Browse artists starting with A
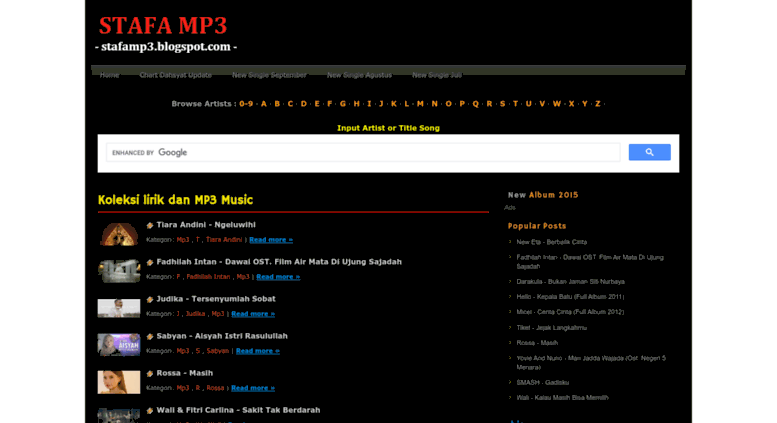The image size is (777, 423). (x=264, y=104)
